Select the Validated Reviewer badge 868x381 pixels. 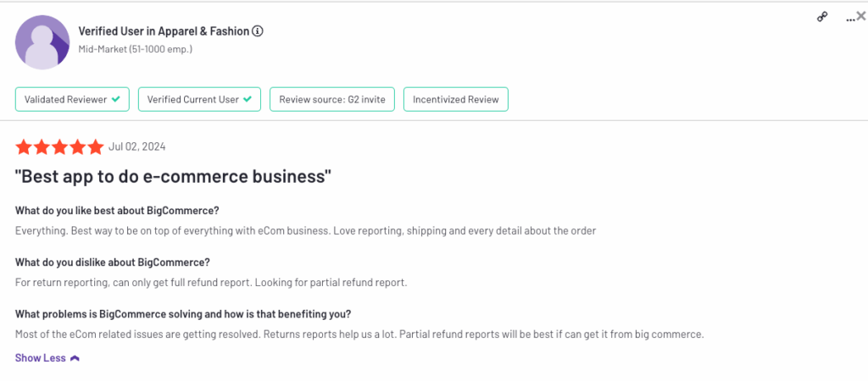[x=72, y=100]
